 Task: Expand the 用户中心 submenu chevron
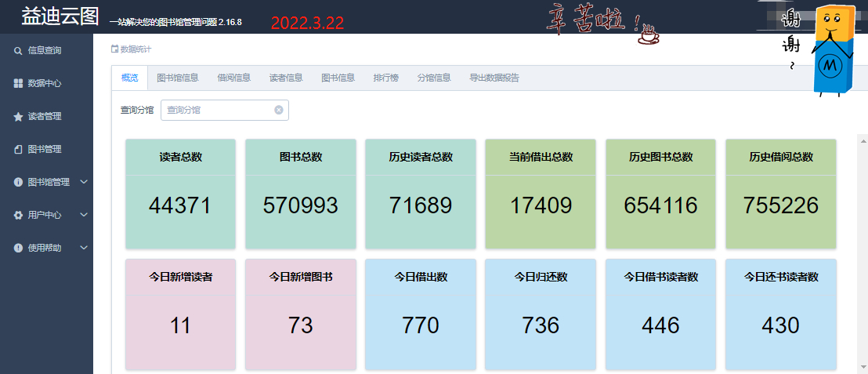84,215
